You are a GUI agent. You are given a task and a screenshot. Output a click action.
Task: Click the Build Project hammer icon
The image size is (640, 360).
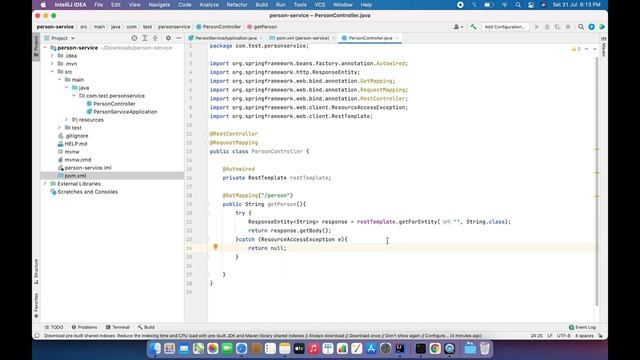pos(473,27)
